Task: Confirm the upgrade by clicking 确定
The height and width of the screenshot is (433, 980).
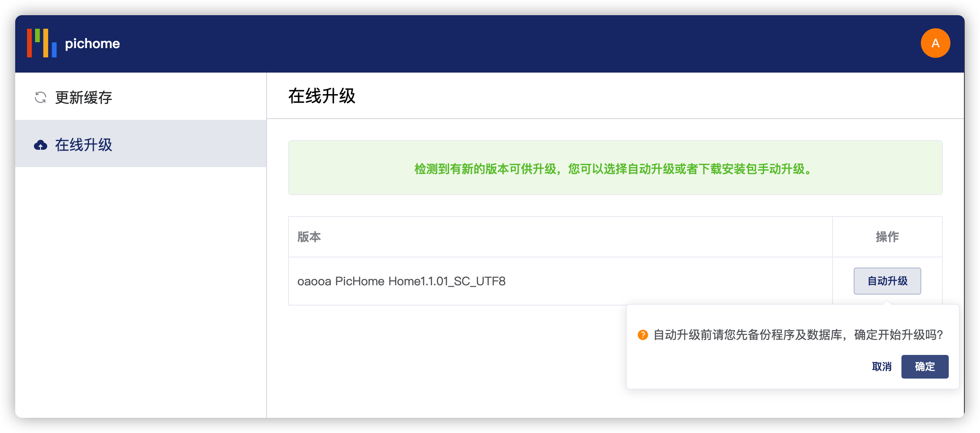Action: coord(925,367)
